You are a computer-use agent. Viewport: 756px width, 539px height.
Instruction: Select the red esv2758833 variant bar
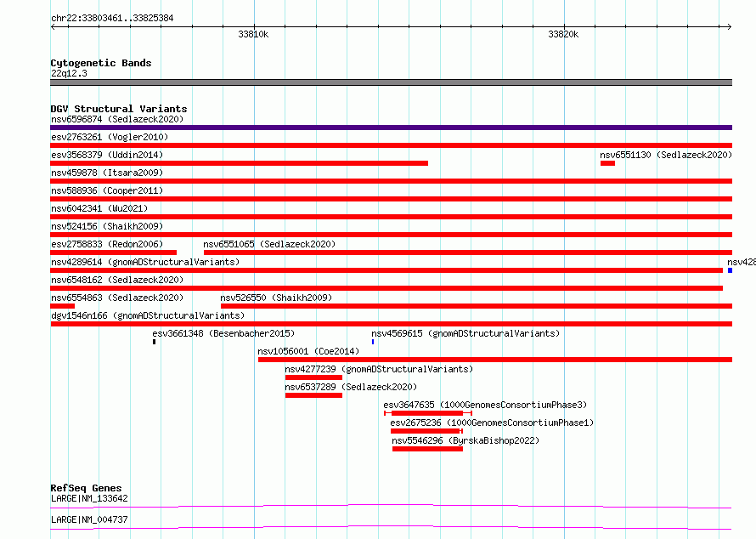point(113,252)
